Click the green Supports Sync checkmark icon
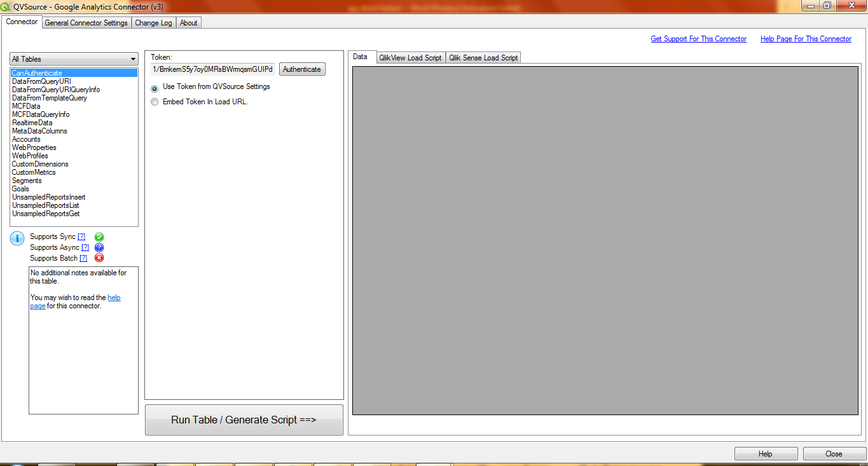The image size is (868, 466). click(x=99, y=236)
